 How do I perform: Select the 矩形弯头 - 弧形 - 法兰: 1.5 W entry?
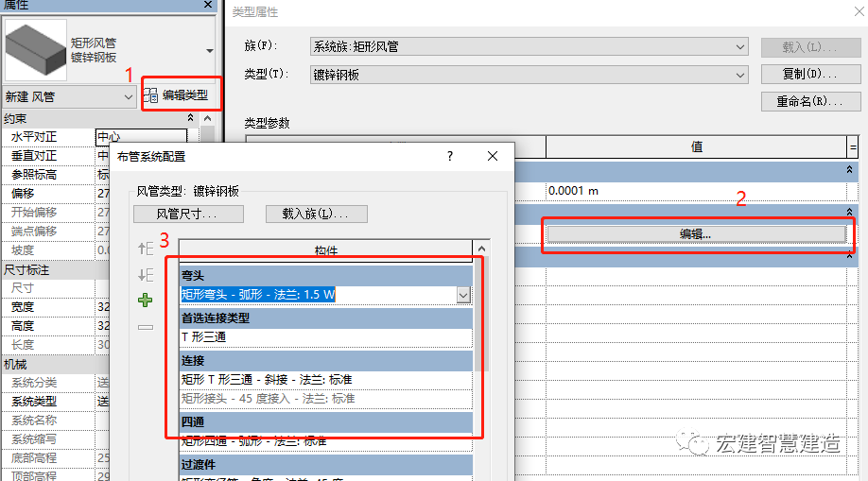[x=258, y=295]
